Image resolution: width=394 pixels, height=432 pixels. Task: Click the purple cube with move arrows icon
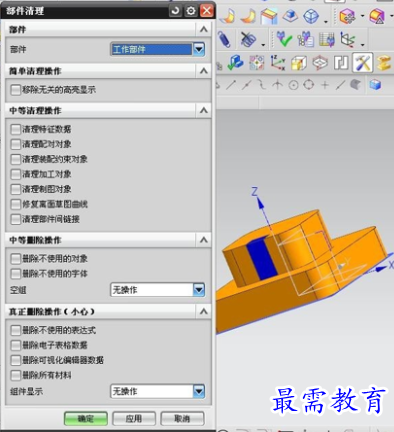click(347, 16)
